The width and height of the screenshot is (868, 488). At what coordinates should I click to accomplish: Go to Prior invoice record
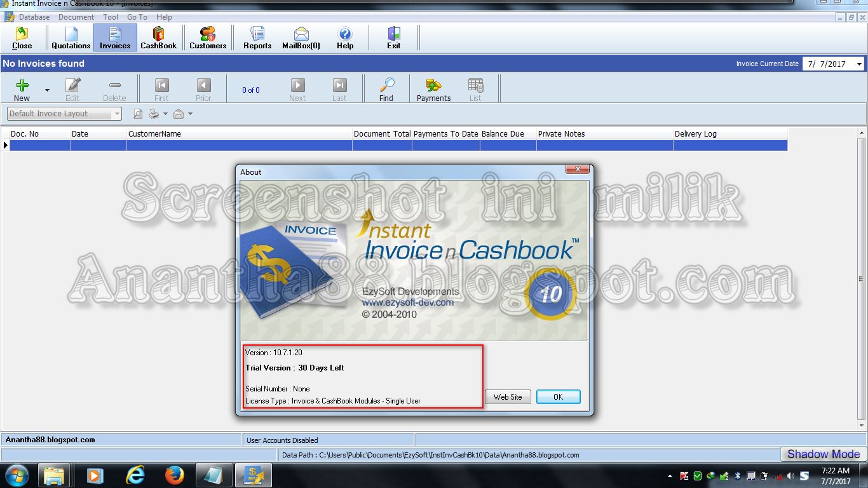(203, 90)
